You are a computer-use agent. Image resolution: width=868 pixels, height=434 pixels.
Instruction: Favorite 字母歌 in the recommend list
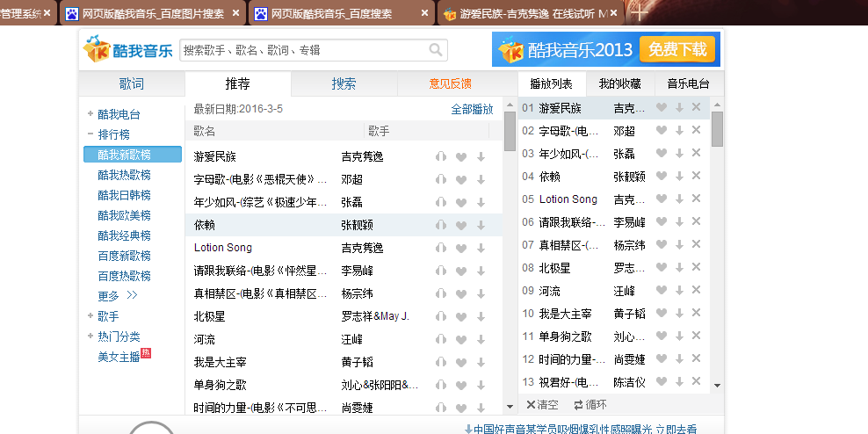click(x=460, y=179)
